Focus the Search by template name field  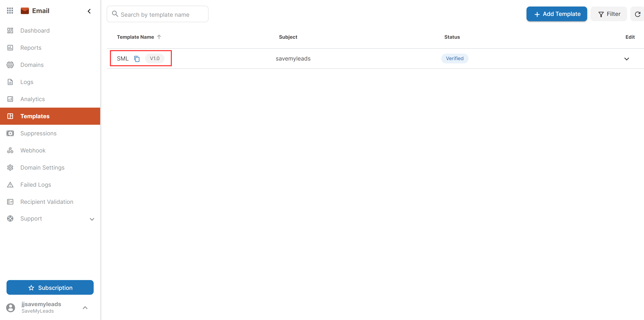[158, 14]
